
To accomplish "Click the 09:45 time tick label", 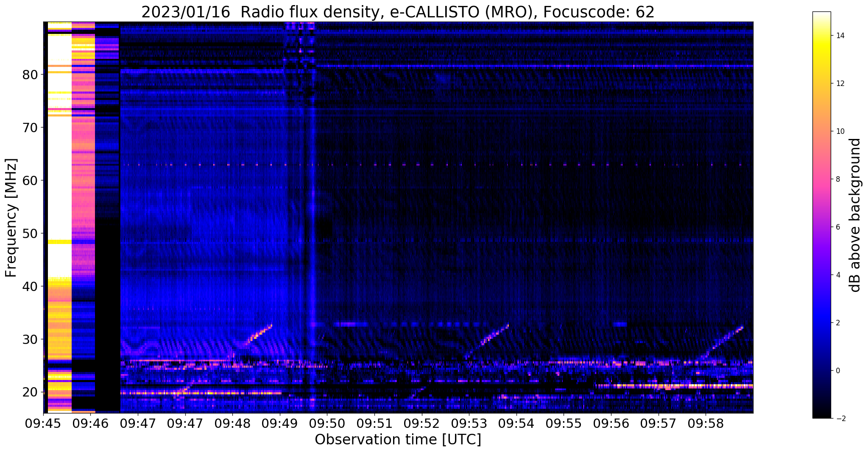I will pos(44,423).
